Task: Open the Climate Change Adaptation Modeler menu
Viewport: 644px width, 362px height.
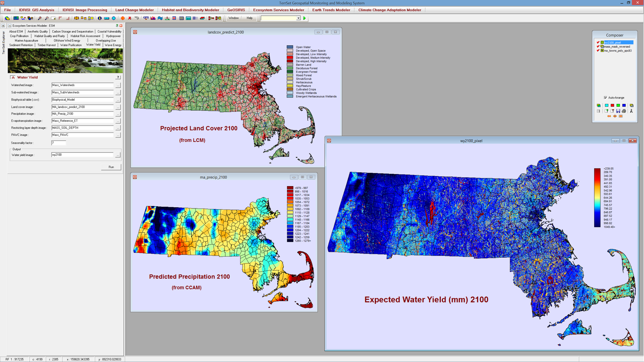Action: (389, 10)
